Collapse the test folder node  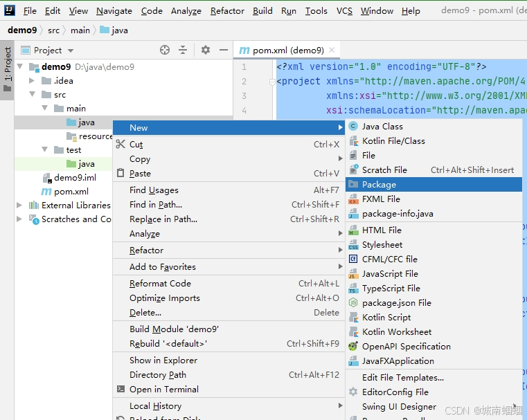click(45, 149)
